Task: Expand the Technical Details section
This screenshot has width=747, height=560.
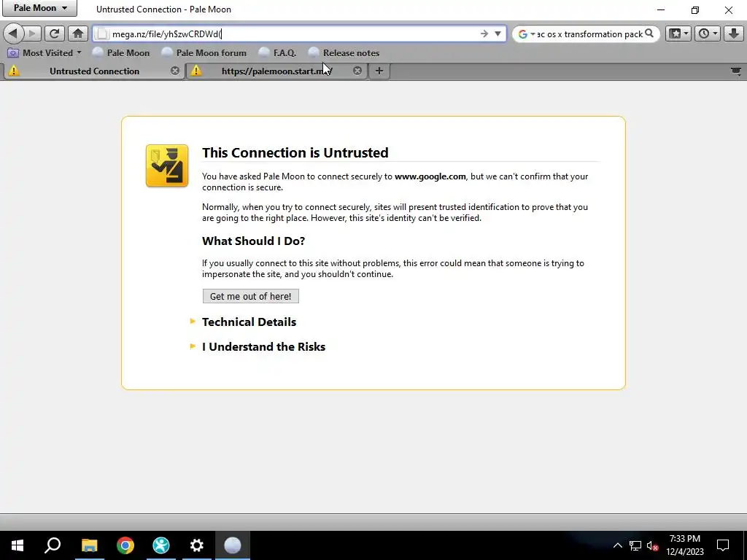Action: 249,322
